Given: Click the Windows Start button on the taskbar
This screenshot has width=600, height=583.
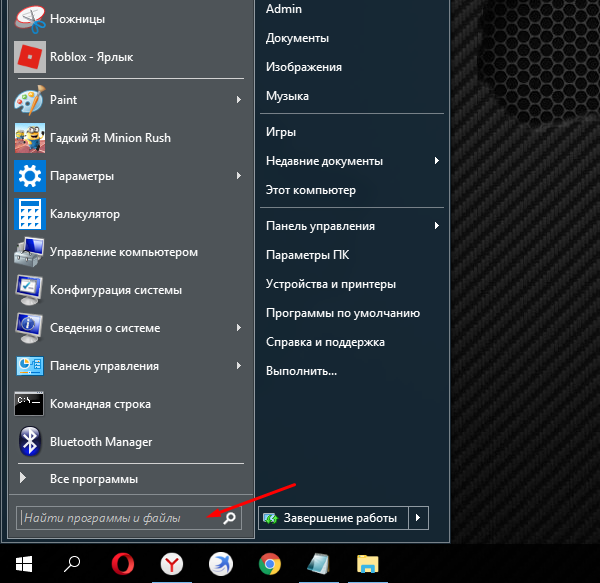Looking at the screenshot, I should [x=24, y=564].
